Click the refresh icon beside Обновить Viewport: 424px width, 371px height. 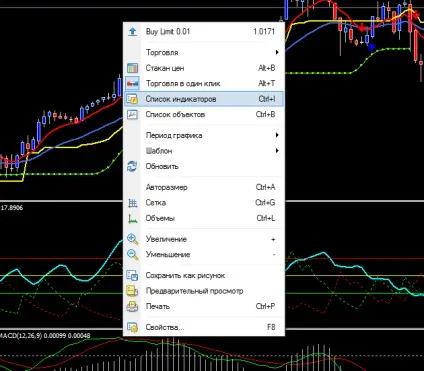(132, 166)
